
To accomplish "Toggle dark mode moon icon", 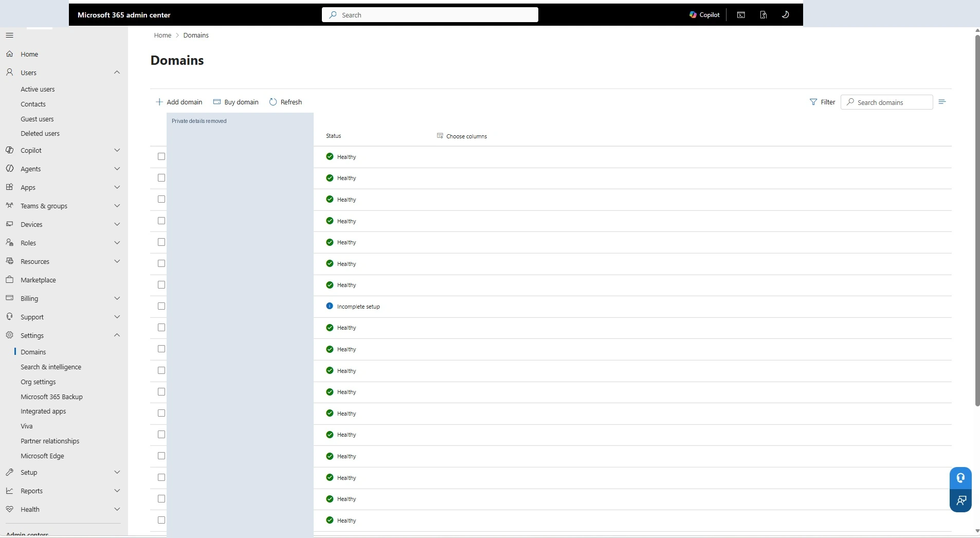I will (785, 15).
